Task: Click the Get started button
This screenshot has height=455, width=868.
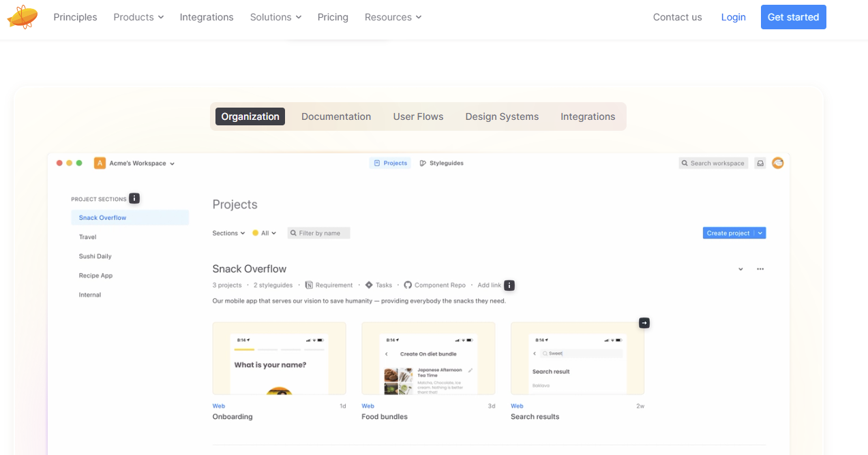Action: [793, 17]
